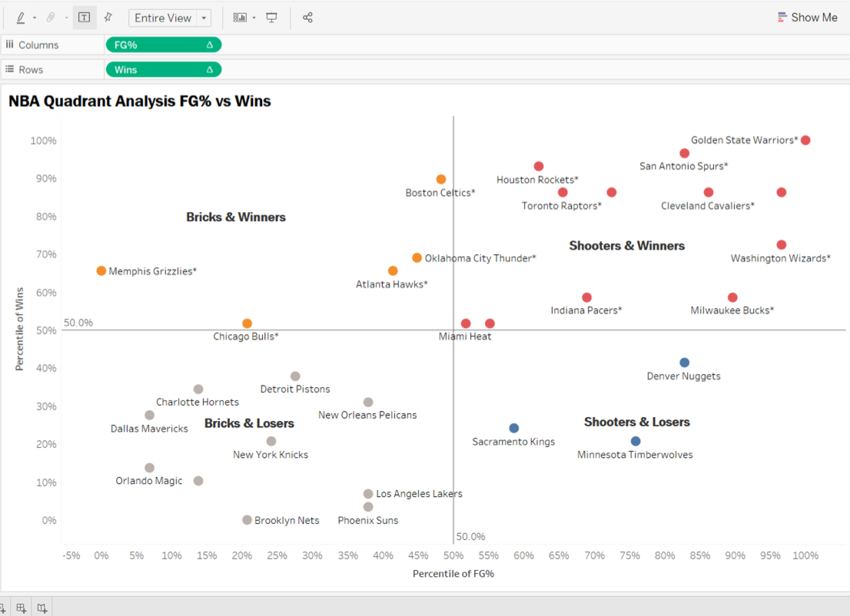Click the Wins pill on Rows
850x616 pixels.
(x=154, y=69)
